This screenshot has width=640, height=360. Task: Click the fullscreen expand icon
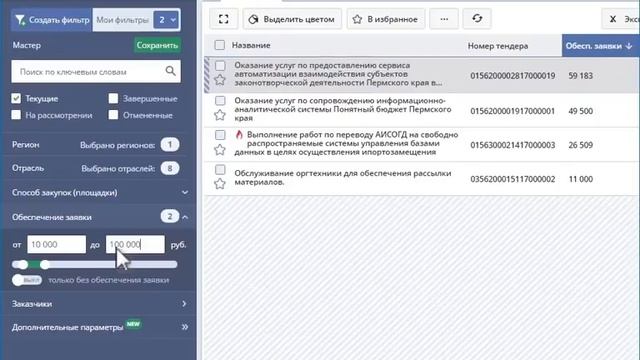223,19
